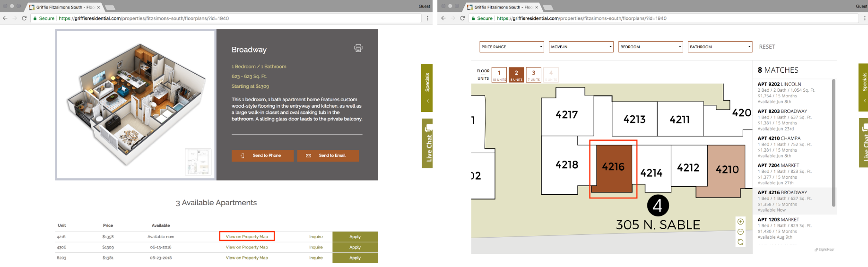
Task: Click the Guest profile label in the left browser
Action: tap(424, 6)
